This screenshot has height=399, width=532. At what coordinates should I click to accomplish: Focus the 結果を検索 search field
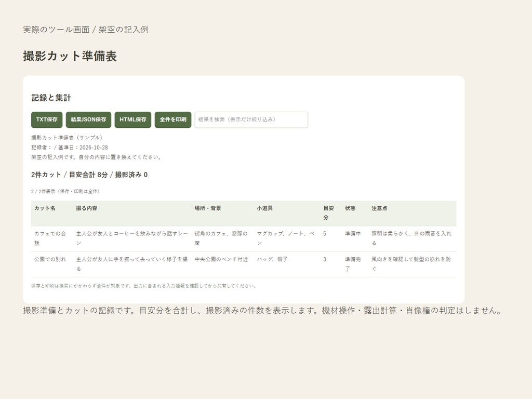coord(251,120)
